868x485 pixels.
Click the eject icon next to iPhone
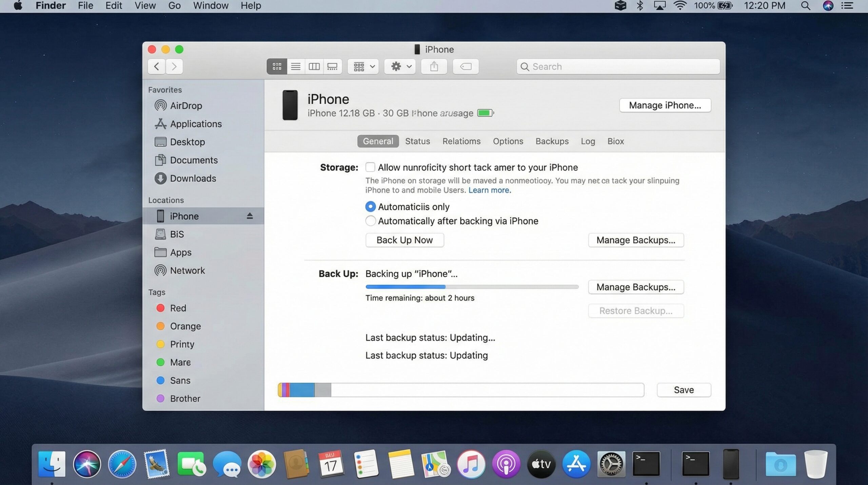pyautogui.click(x=250, y=216)
